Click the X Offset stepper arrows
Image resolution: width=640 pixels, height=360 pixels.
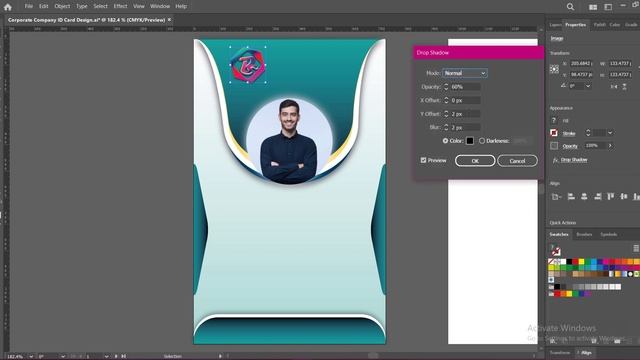446,100
